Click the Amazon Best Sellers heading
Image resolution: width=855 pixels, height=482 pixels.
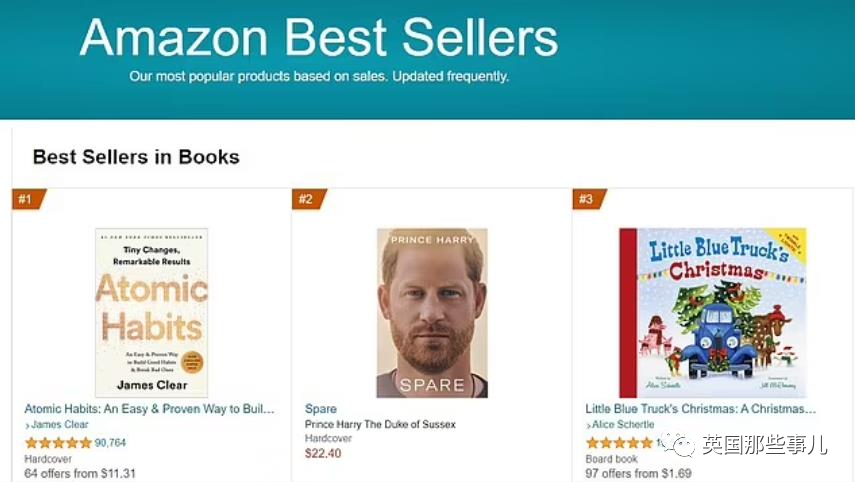pos(319,37)
